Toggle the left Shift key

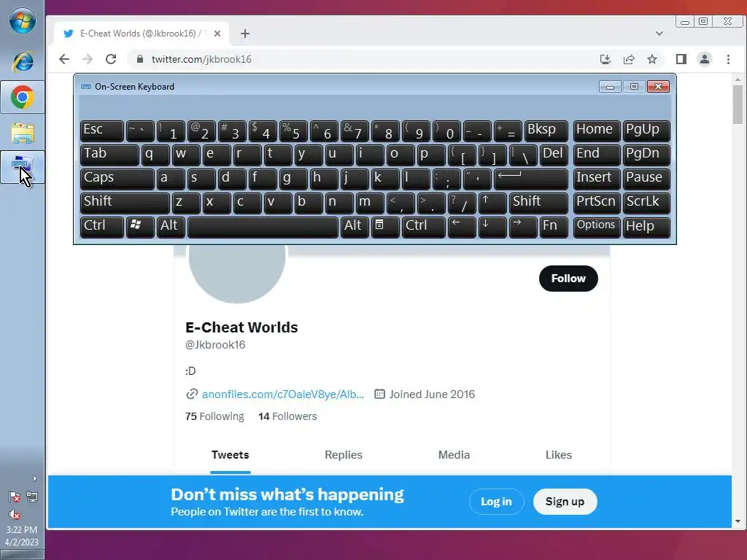124,203
